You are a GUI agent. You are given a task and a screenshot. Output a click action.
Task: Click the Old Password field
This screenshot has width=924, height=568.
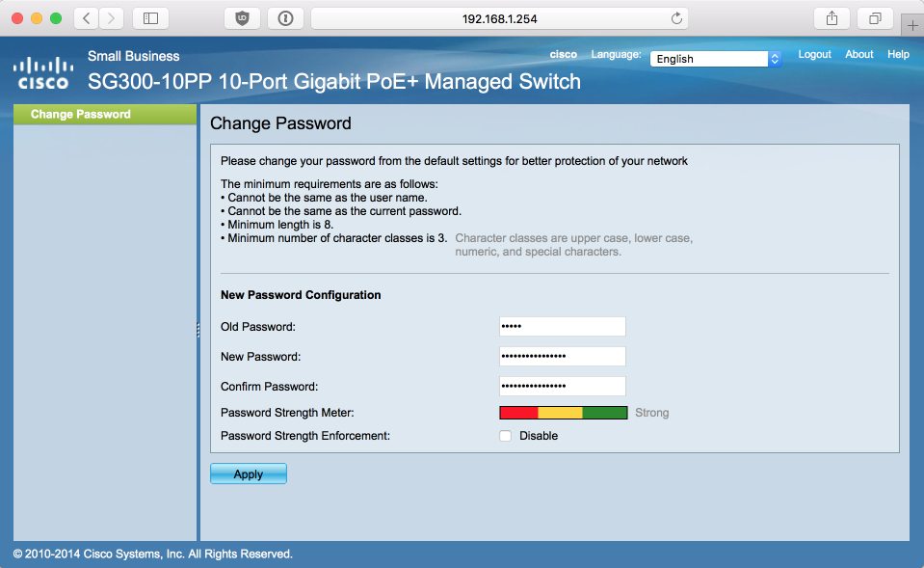coord(562,326)
